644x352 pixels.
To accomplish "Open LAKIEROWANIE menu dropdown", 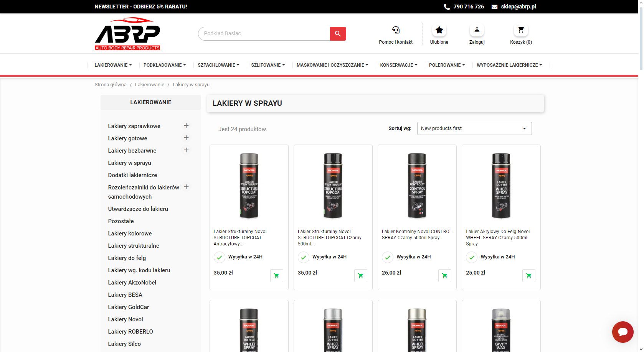I will (x=113, y=65).
